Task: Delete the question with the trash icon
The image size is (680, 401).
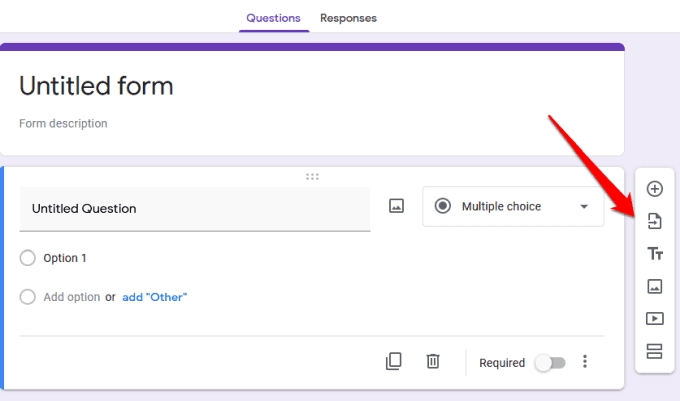Action: (x=433, y=362)
